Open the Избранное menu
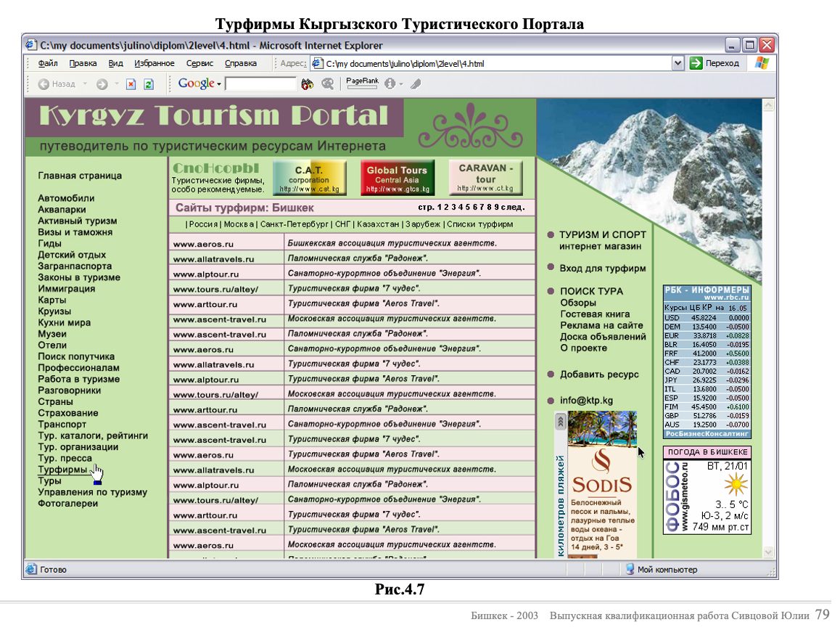The width and height of the screenshot is (840, 630). click(155, 63)
